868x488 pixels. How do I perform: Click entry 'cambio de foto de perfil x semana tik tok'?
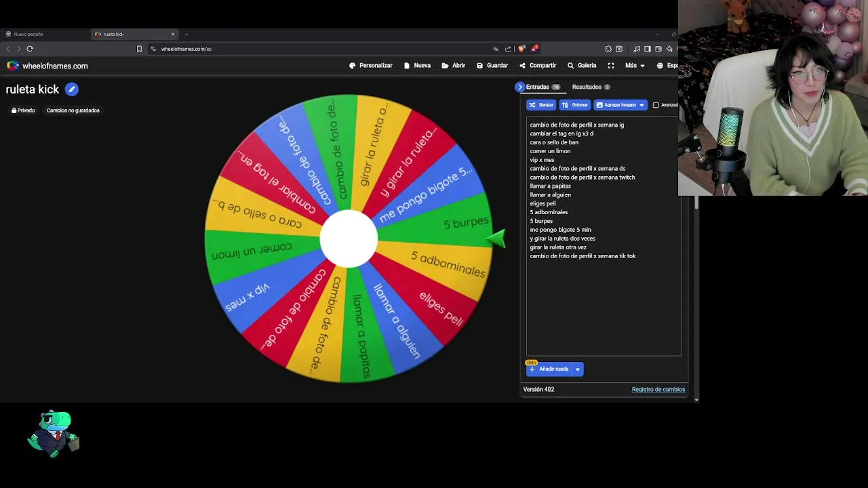583,256
